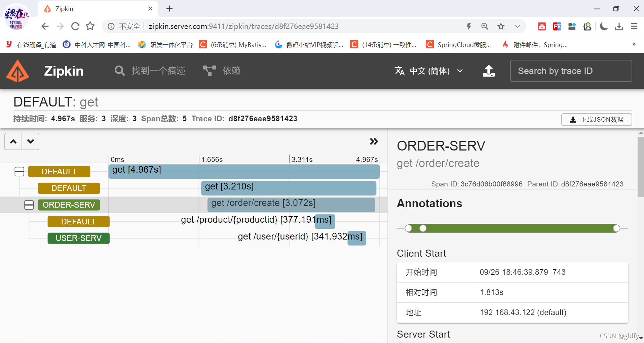Collapse the span detail panel with double chevron
Image resolution: width=644 pixels, height=343 pixels.
[x=374, y=141]
